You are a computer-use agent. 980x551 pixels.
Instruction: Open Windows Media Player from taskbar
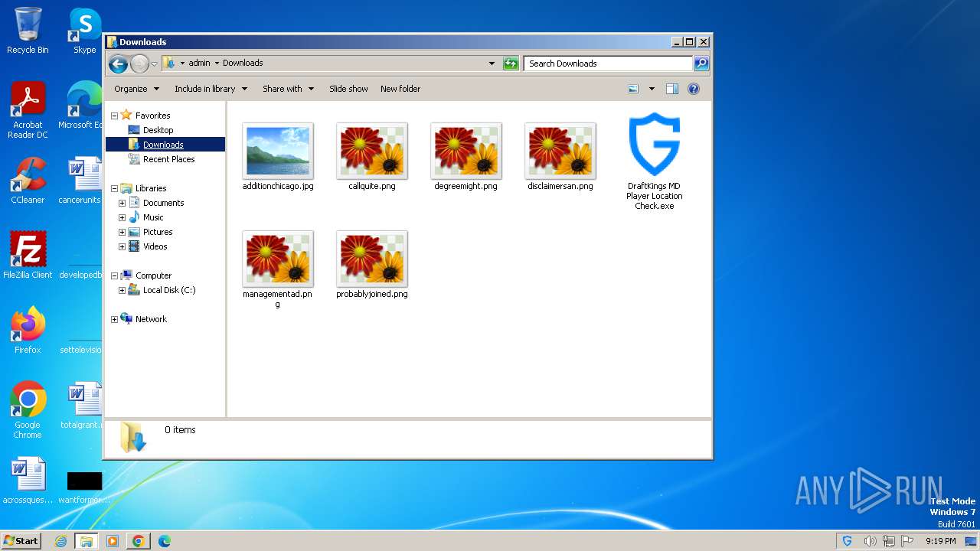tap(113, 541)
